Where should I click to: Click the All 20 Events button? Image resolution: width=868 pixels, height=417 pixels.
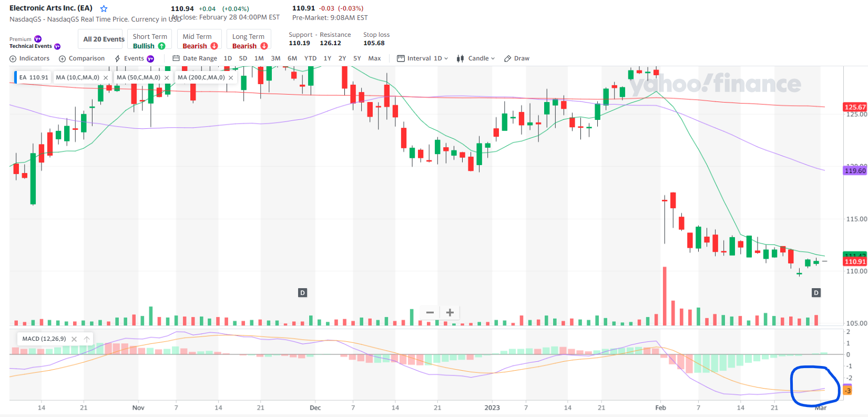click(x=104, y=39)
